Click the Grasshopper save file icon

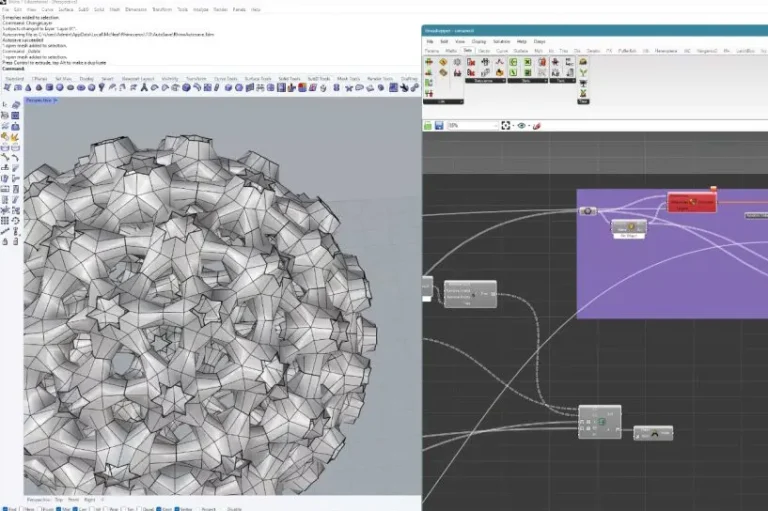click(438, 126)
